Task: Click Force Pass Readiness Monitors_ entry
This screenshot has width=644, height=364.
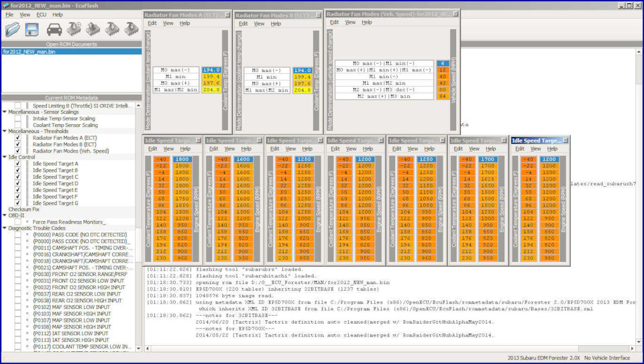Action: 69,222
